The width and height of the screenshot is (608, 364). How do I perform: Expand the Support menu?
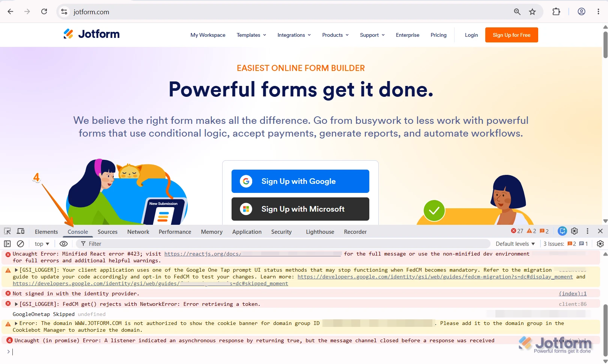coord(372,35)
